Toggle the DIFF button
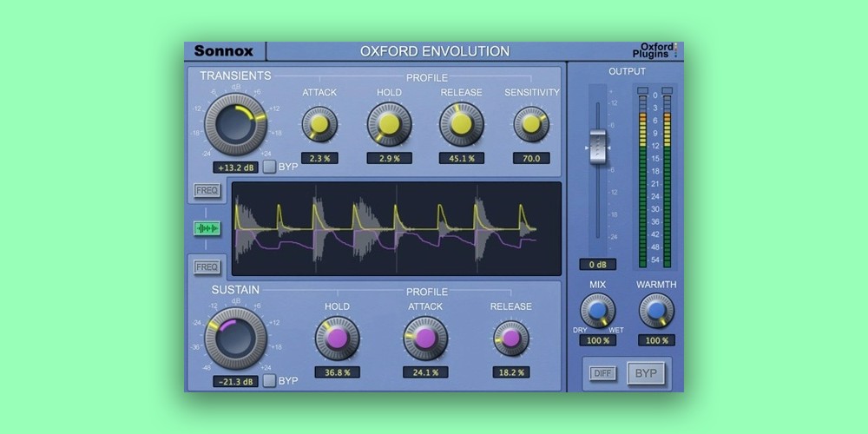The image size is (868, 434). [602, 373]
